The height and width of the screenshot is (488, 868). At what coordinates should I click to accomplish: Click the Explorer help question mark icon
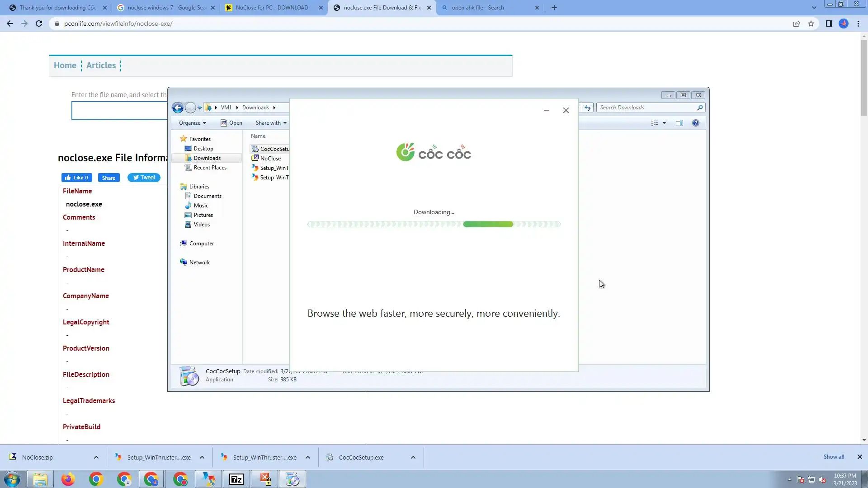point(696,123)
